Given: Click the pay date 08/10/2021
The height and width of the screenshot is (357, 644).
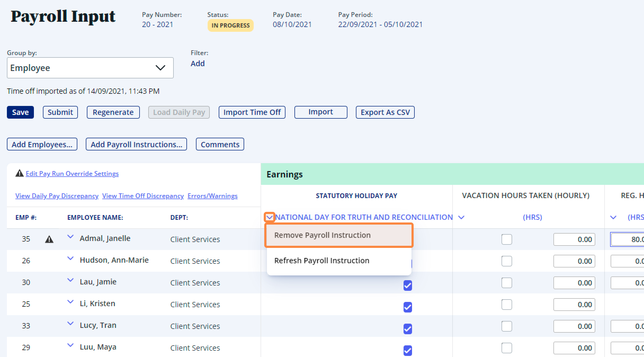Looking at the screenshot, I should (292, 25).
